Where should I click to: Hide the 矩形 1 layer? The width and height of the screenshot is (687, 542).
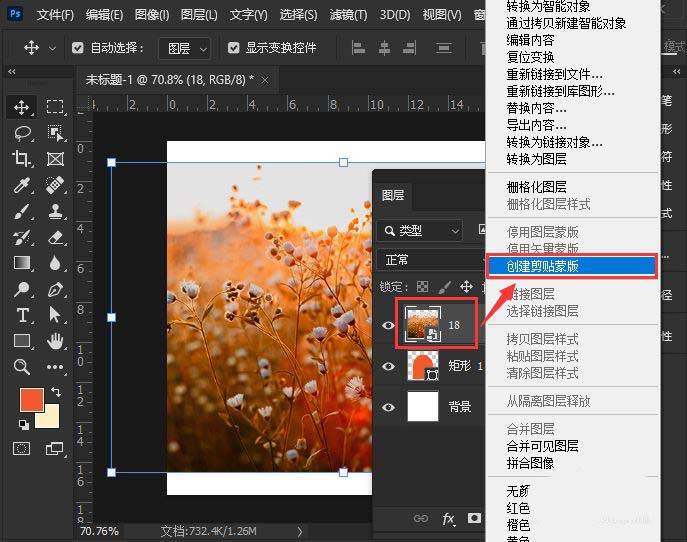(388, 366)
